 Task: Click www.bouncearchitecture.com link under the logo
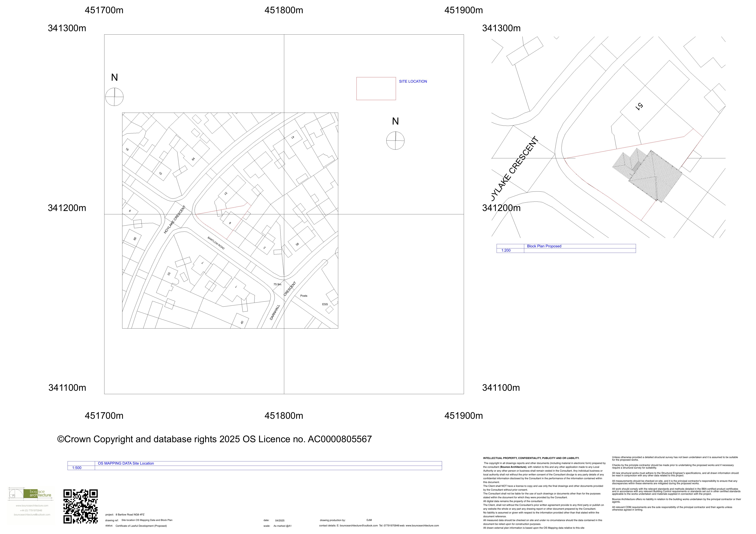(32, 506)
